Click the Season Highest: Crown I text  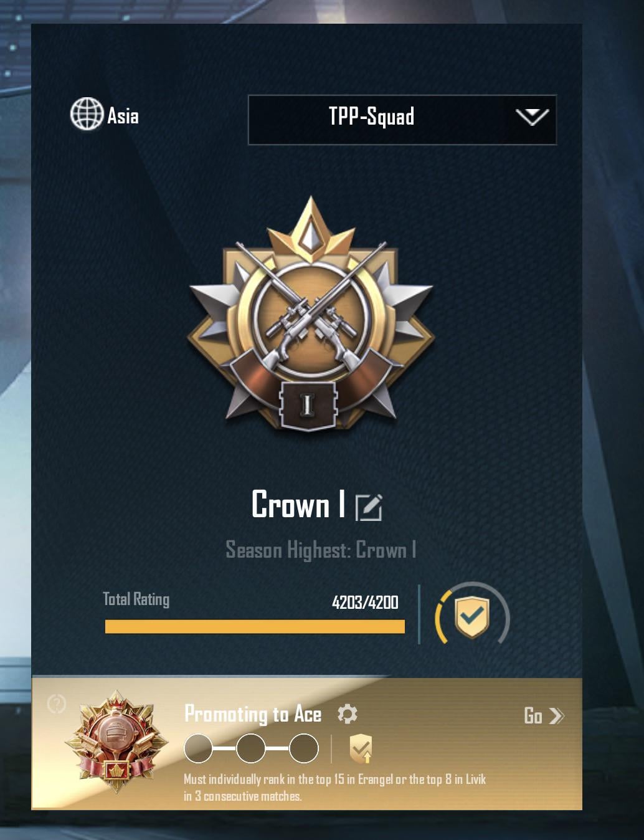click(321, 550)
